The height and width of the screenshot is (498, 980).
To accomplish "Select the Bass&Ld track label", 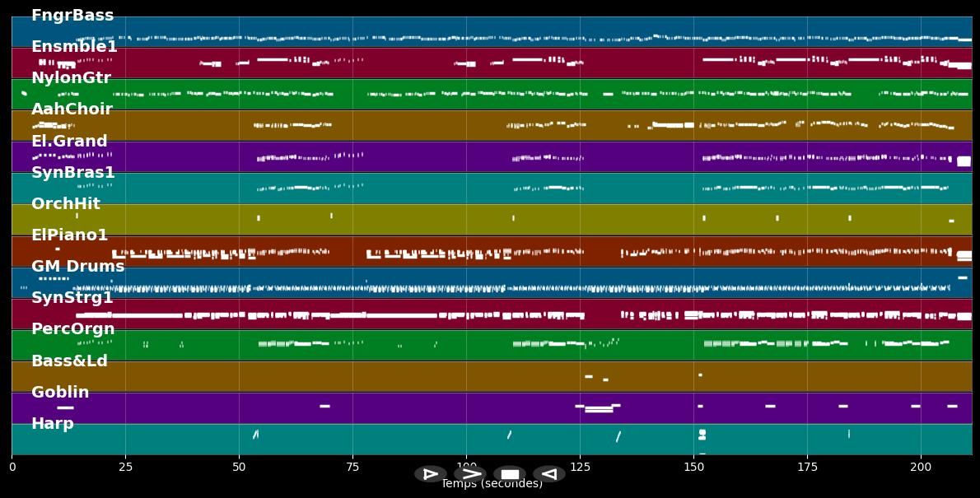I will tap(69, 361).
